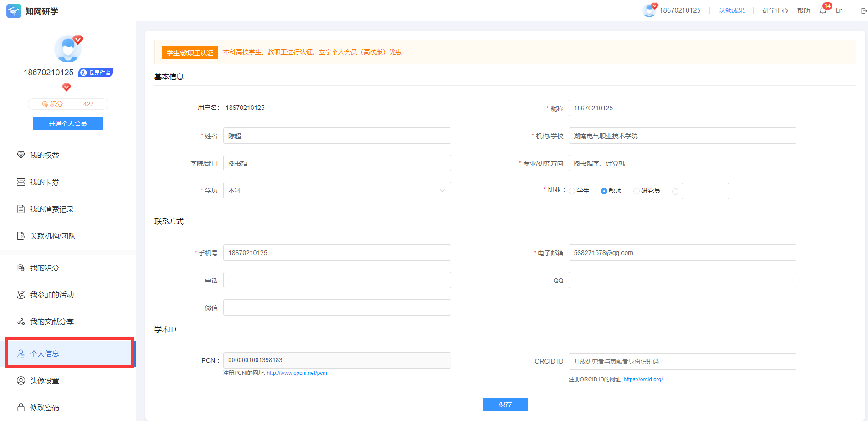
Task: Click the 427 points value
Action: (88, 104)
